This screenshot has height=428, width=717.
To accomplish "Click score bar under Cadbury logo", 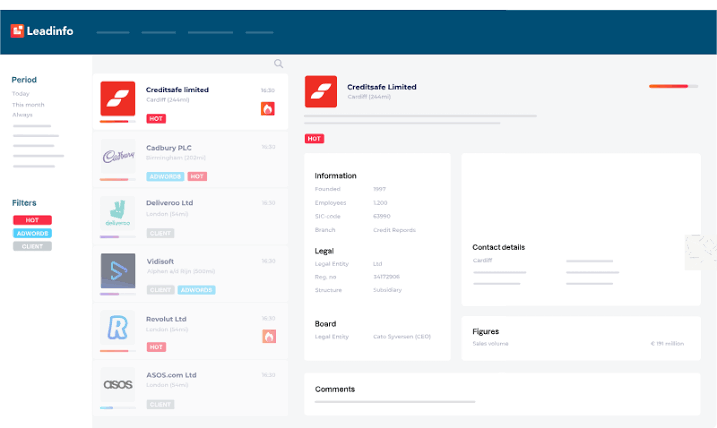I will coord(118,180).
